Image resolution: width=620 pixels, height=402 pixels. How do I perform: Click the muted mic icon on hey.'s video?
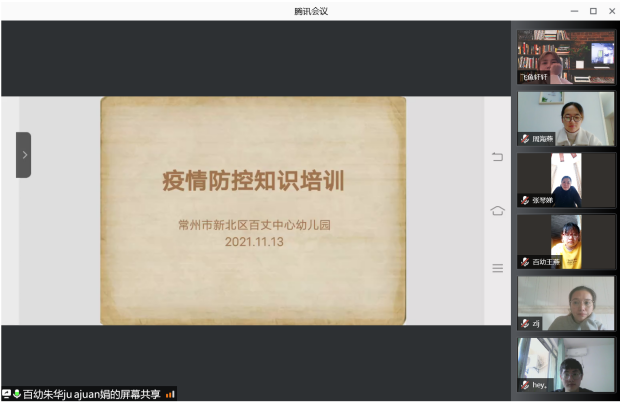click(x=524, y=385)
